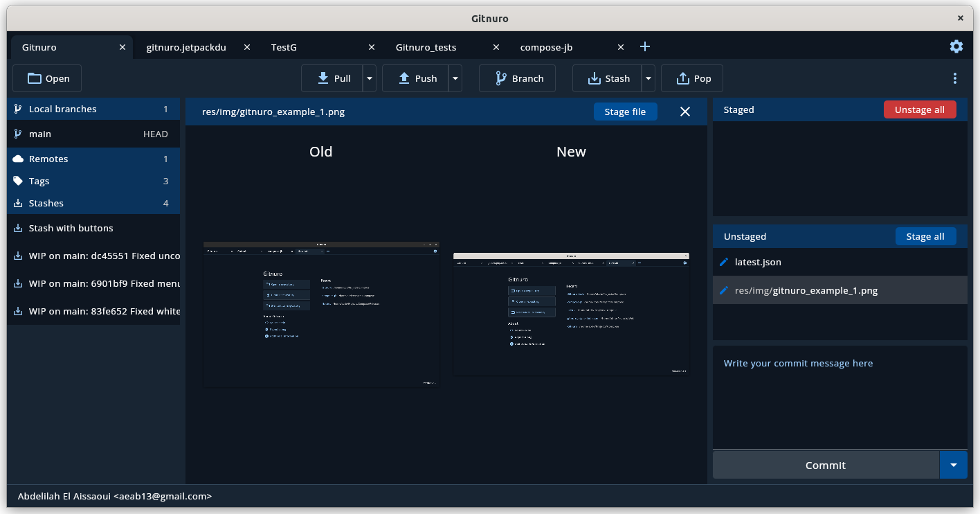This screenshot has height=514, width=980.
Task: Expand the Remotes section
Action: (x=93, y=159)
